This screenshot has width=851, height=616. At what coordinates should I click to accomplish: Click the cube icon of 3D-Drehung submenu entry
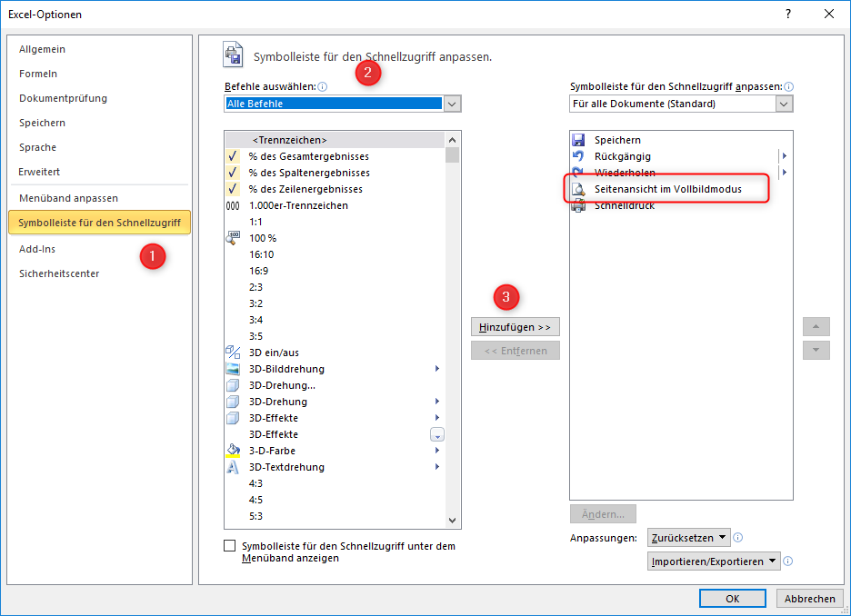[x=233, y=402]
